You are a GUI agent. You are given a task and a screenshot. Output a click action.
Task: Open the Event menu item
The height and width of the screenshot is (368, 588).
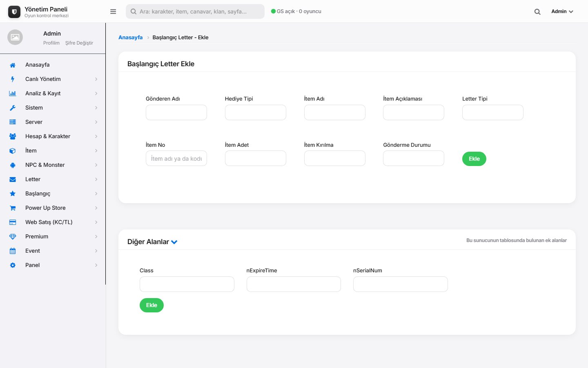tap(53, 251)
